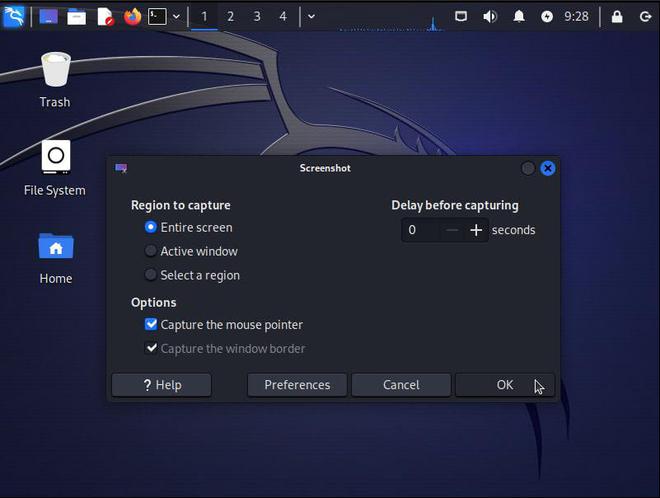Switch to workspace 3

[x=257, y=17]
